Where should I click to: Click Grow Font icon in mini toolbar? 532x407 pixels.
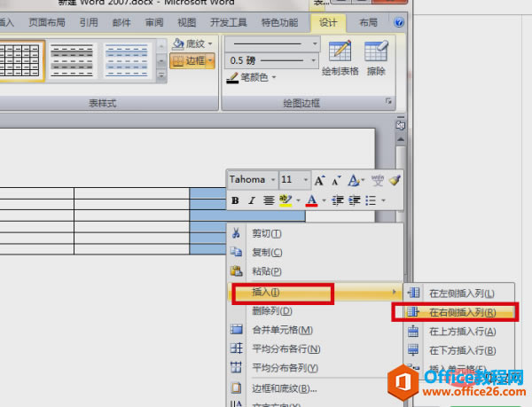click(x=319, y=180)
